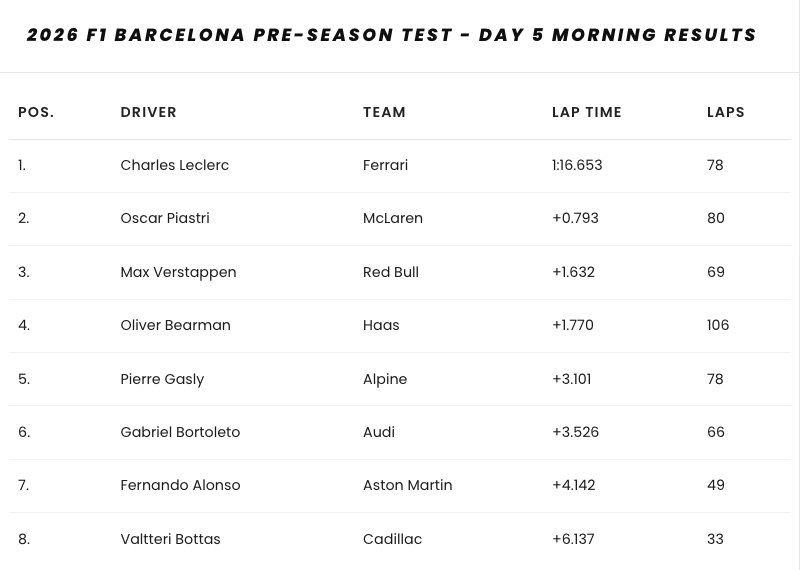The width and height of the screenshot is (800, 570).
Task: Select the 106 laps value for Haas
Action: click(x=717, y=325)
